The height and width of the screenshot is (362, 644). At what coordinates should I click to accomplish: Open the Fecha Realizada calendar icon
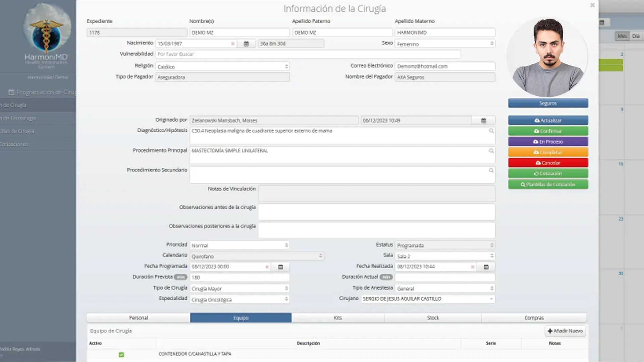486,267
